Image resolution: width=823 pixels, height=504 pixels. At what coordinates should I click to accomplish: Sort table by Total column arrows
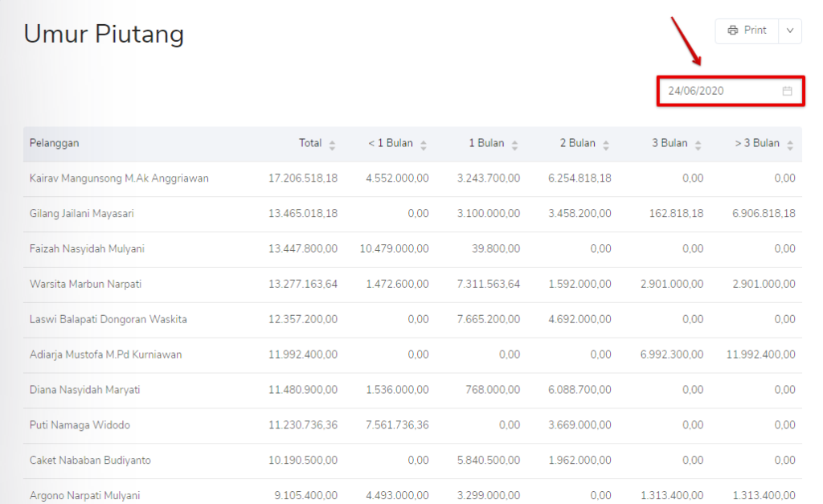pyautogui.click(x=332, y=145)
